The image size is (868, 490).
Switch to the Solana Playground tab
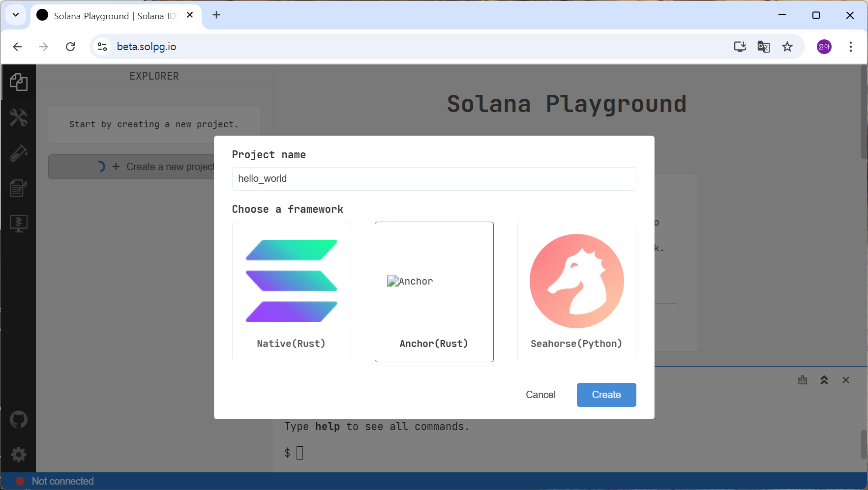pyautogui.click(x=116, y=16)
